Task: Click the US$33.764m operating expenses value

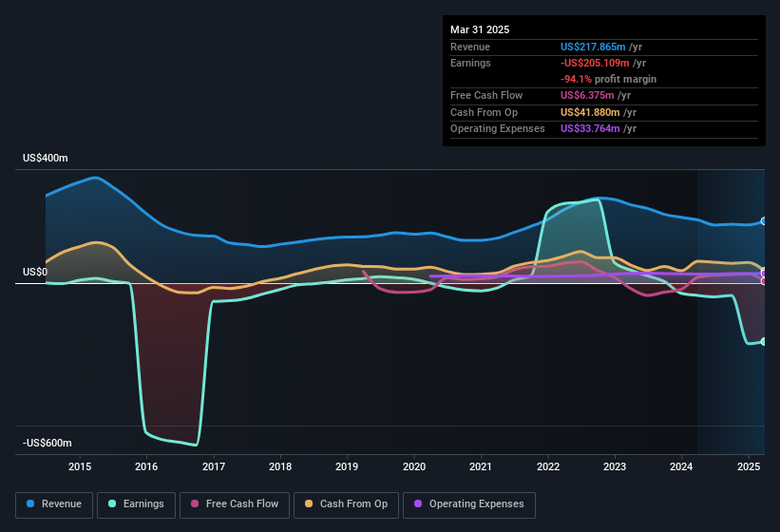Action: click(x=590, y=128)
